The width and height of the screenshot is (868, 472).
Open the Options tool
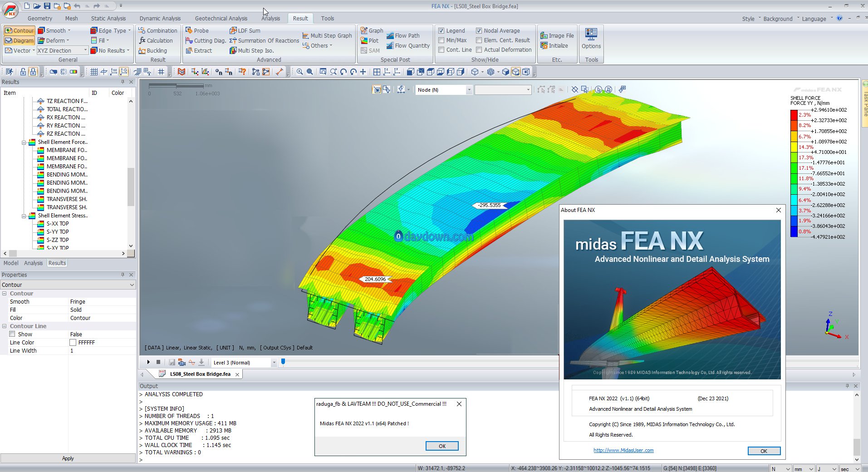pyautogui.click(x=591, y=39)
